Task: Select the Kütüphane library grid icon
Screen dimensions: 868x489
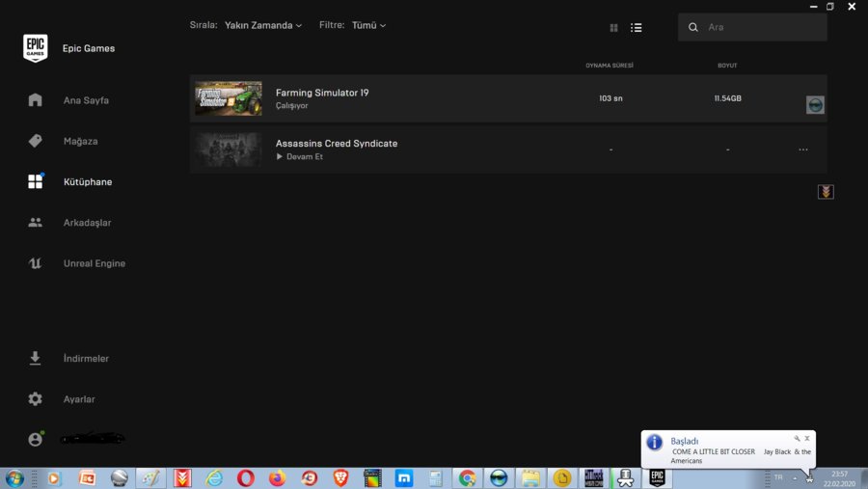Action: 36,181
